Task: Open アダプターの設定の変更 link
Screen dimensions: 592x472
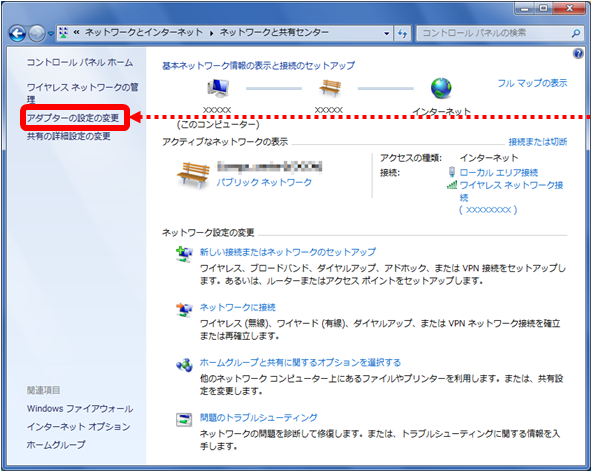Action: tap(73, 118)
